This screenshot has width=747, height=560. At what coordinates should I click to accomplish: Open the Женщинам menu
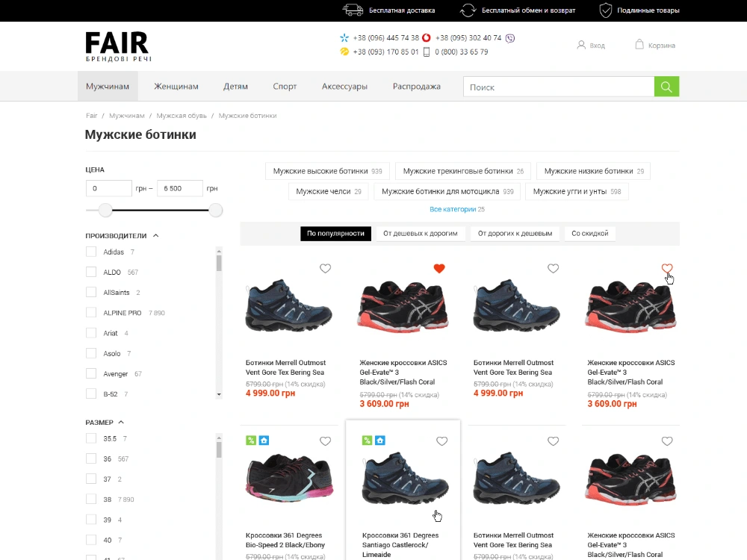point(176,86)
